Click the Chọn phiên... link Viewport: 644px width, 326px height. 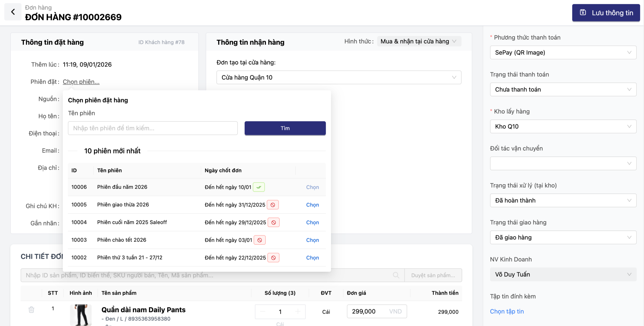(x=81, y=82)
